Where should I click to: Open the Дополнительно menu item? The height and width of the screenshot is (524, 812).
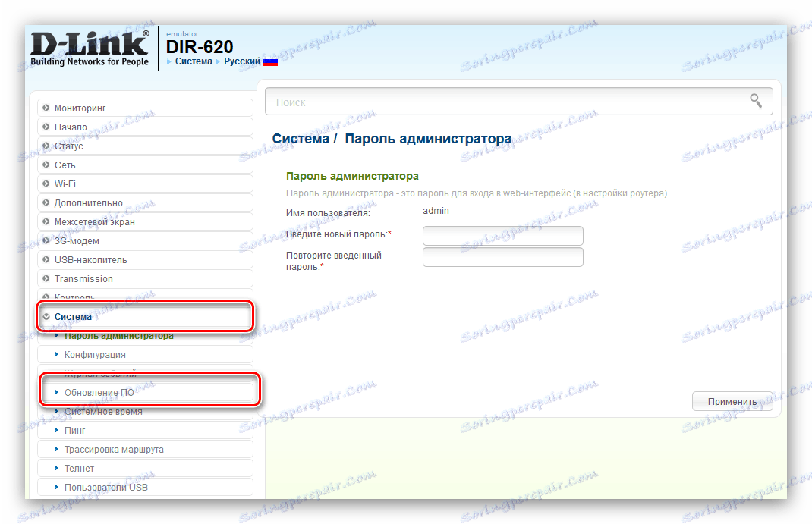point(145,202)
